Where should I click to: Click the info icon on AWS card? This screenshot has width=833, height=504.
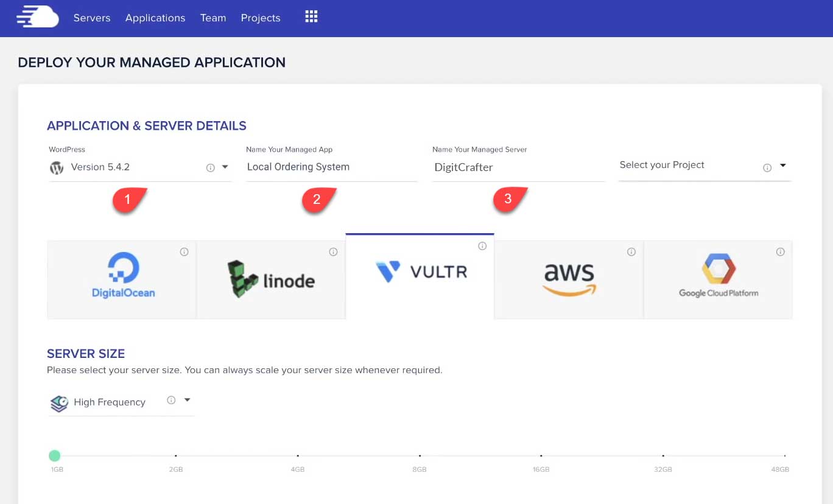[x=631, y=252]
